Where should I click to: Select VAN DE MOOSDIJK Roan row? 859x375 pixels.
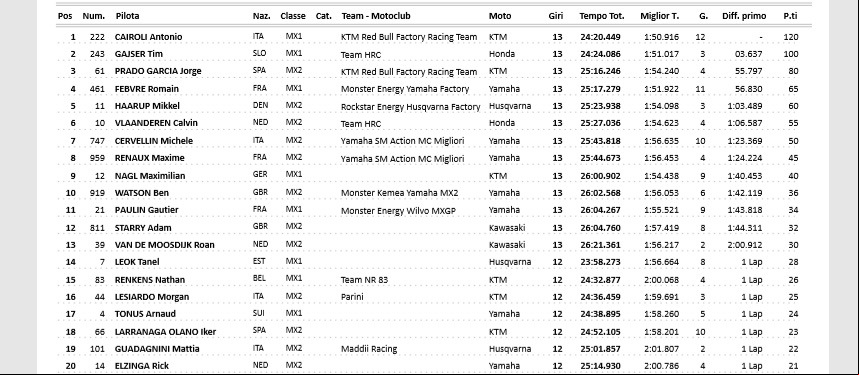pyautogui.click(x=429, y=245)
